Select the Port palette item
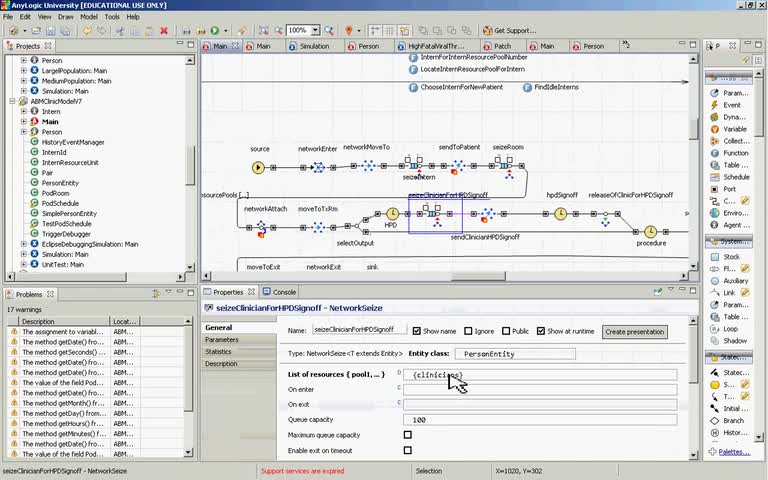This screenshot has width=768, height=480. [x=723, y=189]
